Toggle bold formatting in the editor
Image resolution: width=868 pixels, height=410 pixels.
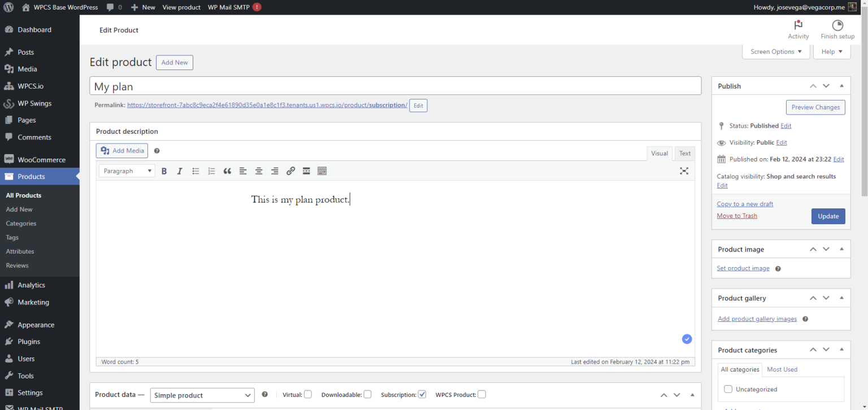[x=164, y=171]
